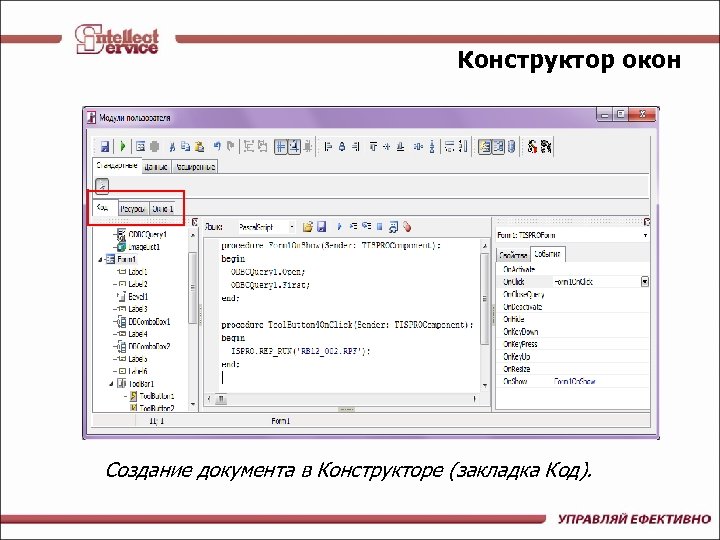Viewport: 720px width, 540px height.
Task: Click the space equally vertically icon
Action: 432,146
